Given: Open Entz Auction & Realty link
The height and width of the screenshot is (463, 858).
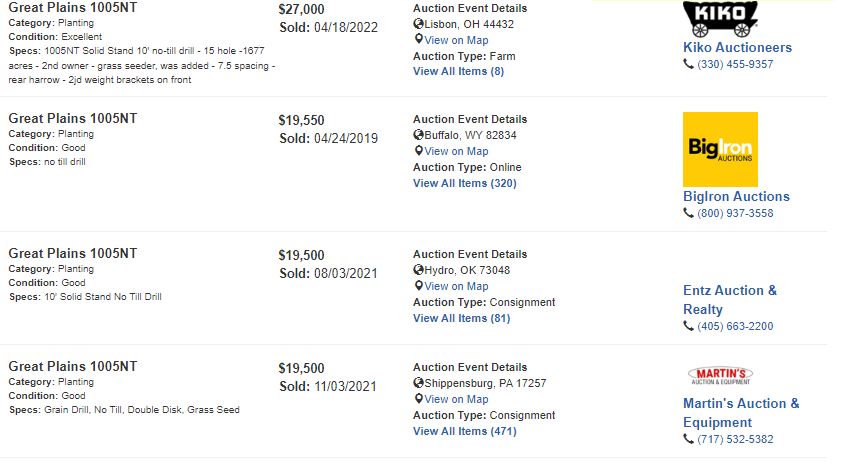Looking at the screenshot, I should point(729,299).
